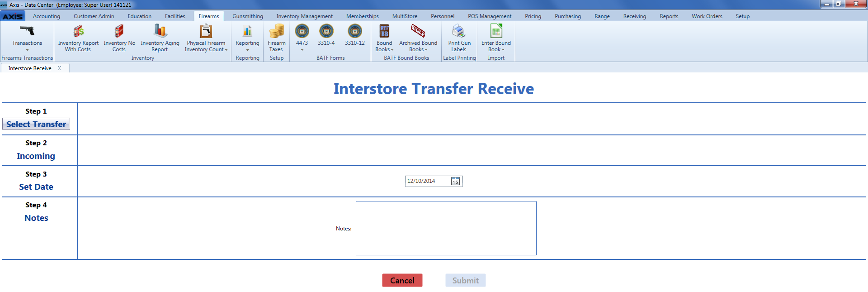Select the Firearms ribbon tab
868x292 pixels.
pyautogui.click(x=209, y=16)
